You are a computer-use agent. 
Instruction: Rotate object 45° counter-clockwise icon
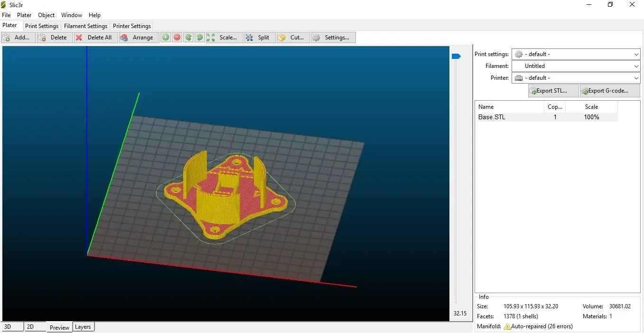(x=188, y=38)
